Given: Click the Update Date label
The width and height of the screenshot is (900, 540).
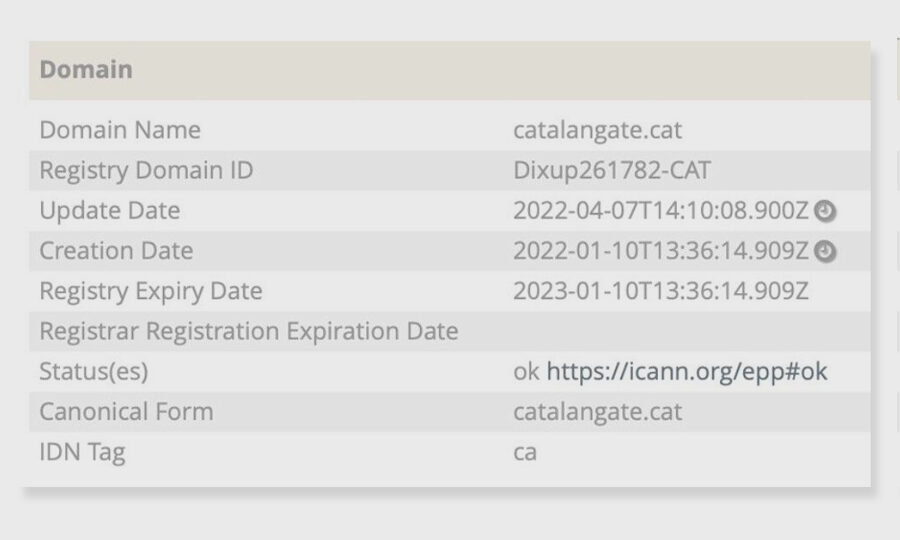Looking at the screenshot, I should (110, 211).
